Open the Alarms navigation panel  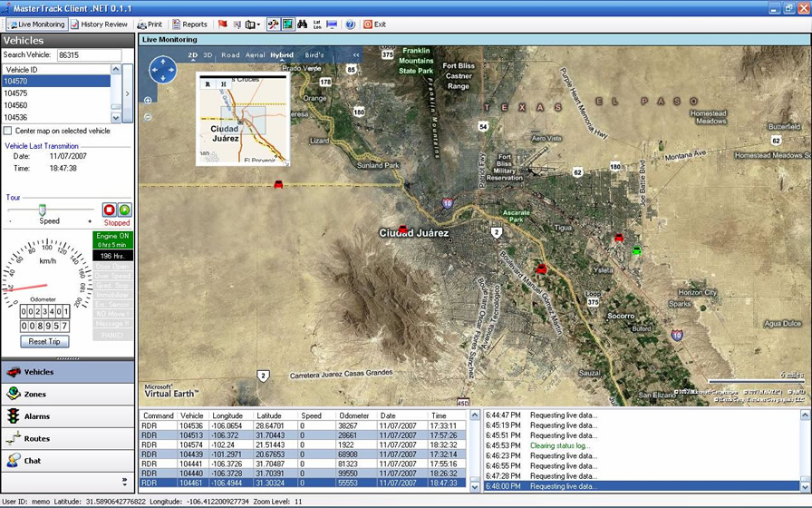68,416
